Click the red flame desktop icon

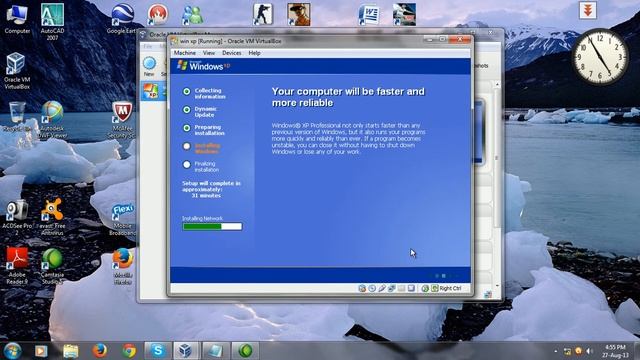coord(158,15)
